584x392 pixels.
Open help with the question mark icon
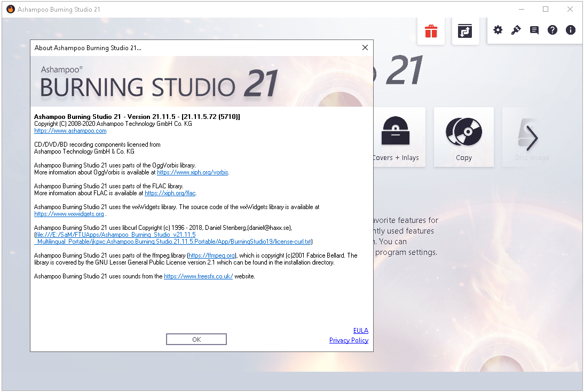coord(553,30)
